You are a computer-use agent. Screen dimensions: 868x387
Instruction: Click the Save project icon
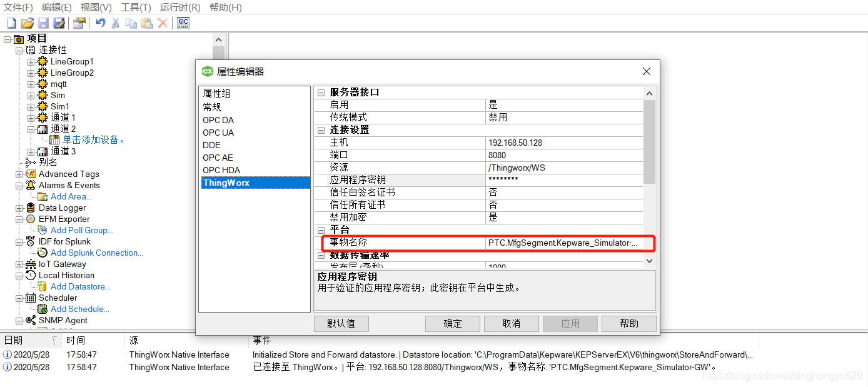point(43,23)
